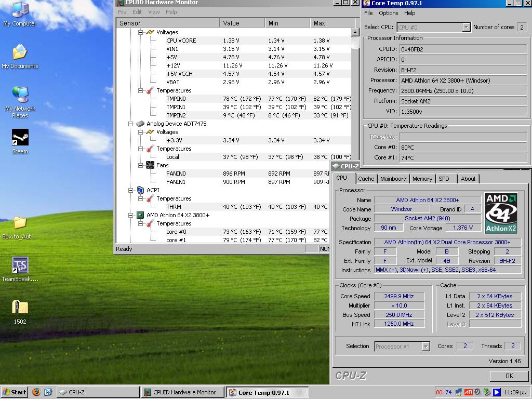The image size is (532, 399).
Task: Click the CPU-Z title bar icon
Action: point(336,166)
